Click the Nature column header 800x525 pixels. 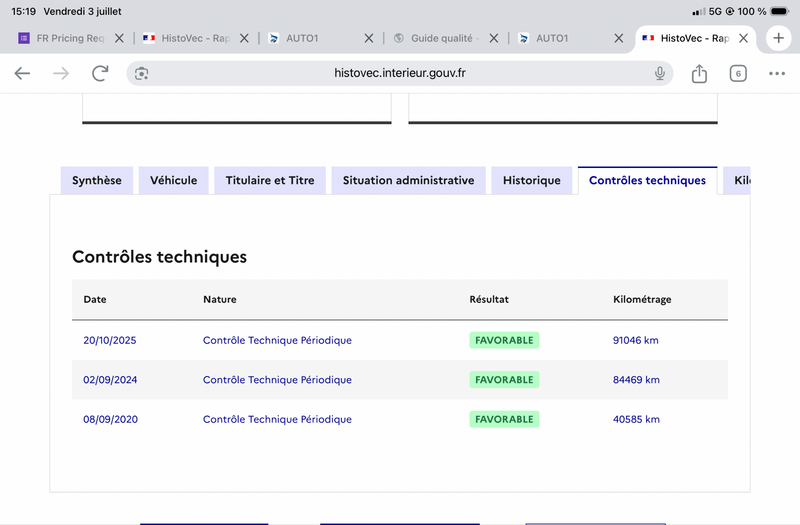(219, 299)
